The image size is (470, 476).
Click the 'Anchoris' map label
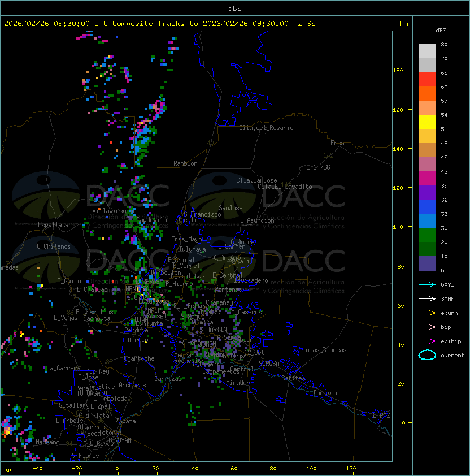point(132,385)
